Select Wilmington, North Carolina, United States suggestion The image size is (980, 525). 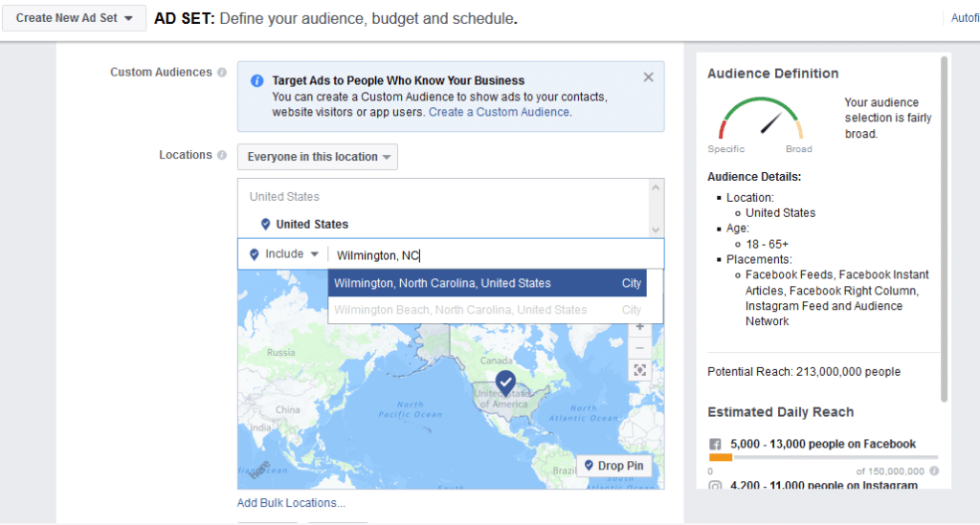487,283
